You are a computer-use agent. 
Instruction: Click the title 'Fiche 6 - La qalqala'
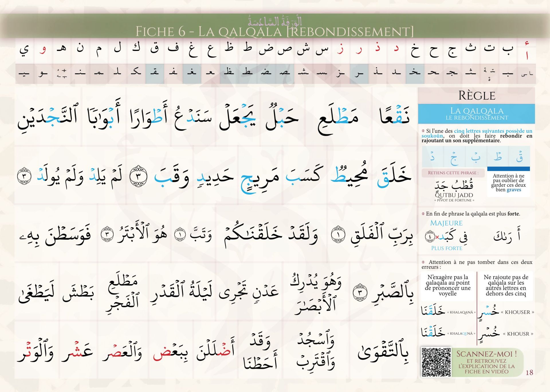274,31
